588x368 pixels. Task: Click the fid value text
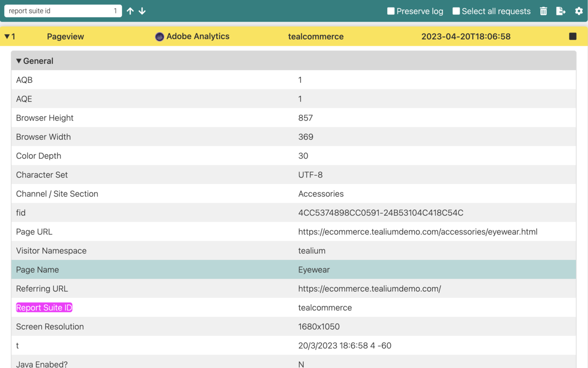click(380, 213)
